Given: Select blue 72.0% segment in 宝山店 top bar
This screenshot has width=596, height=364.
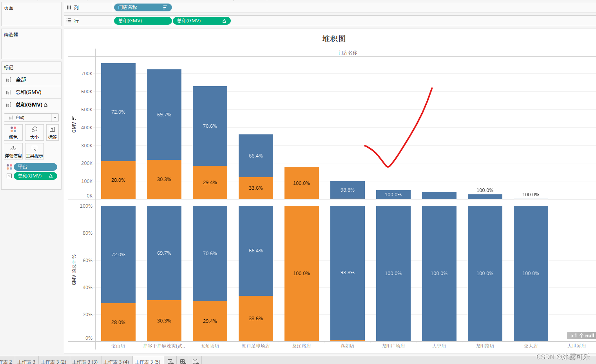Looking at the screenshot, I should click(118, 112).
